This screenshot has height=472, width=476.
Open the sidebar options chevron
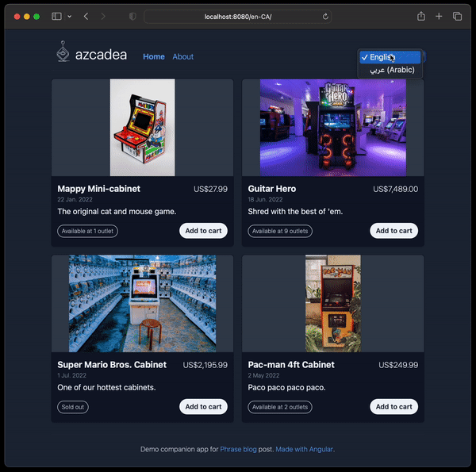click(70, 17)
